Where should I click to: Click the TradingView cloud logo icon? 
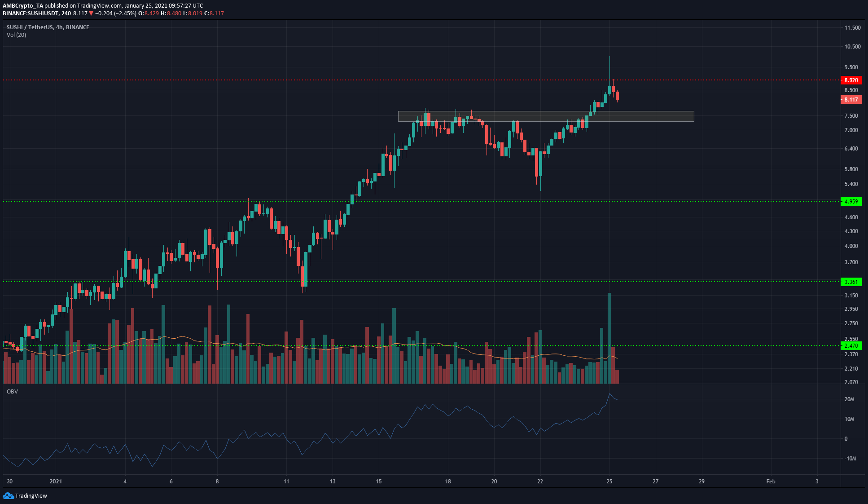coord(8,495)
